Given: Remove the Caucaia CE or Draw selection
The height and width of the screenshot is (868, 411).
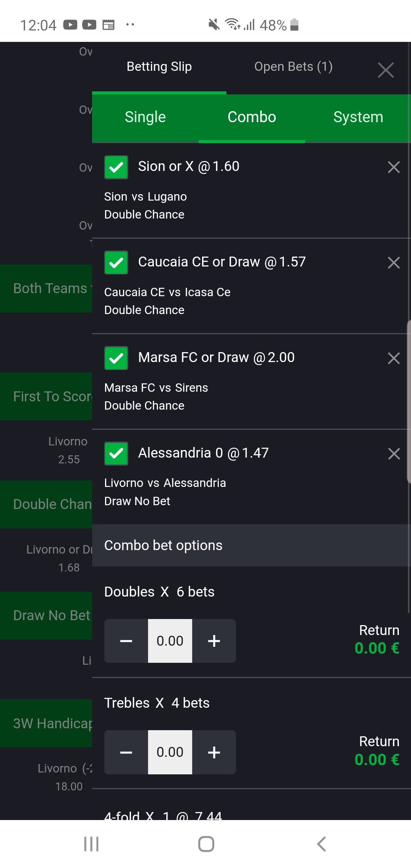Looking at the screenshot, I should [x=393, y=263].
